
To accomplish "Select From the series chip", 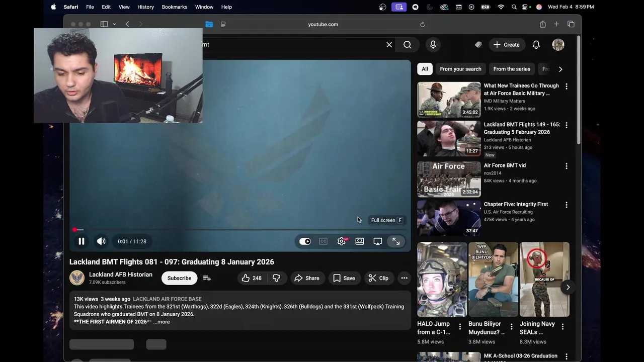I will coord(512,69).
